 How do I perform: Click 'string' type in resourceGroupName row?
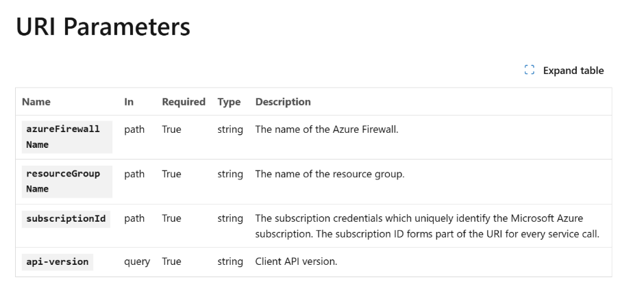coord(230,175)
